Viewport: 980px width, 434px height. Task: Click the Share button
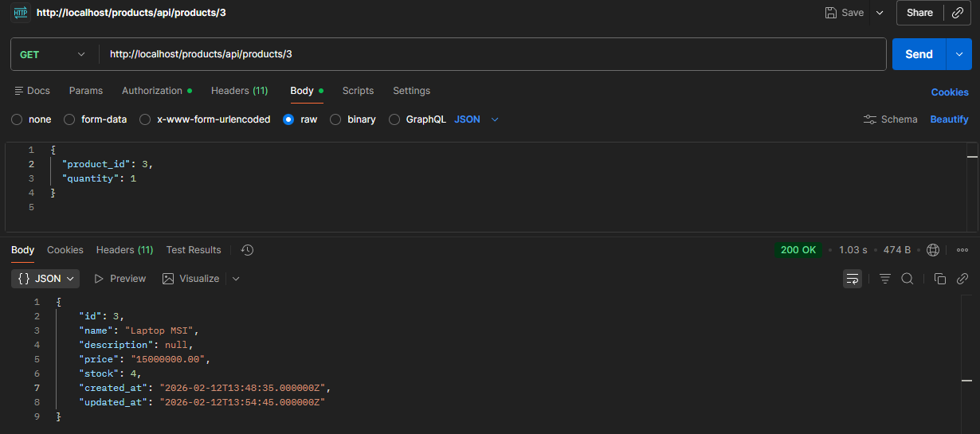[919, 13]
